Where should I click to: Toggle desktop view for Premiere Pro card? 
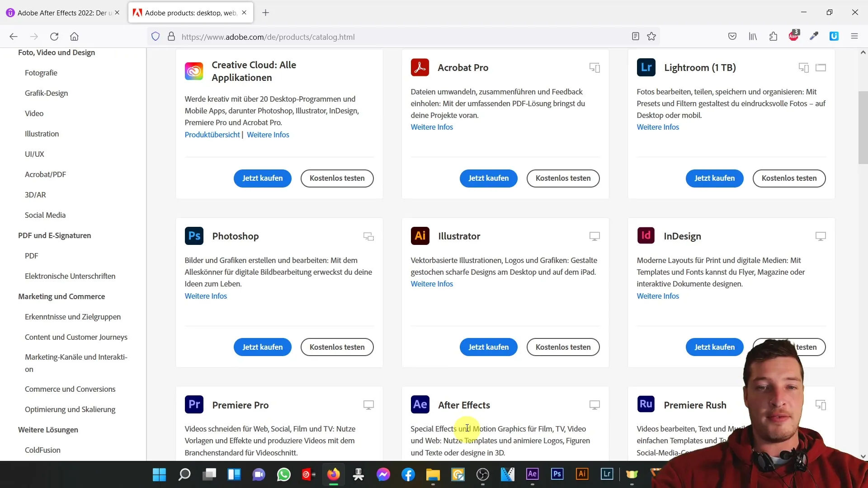point(368,405)
